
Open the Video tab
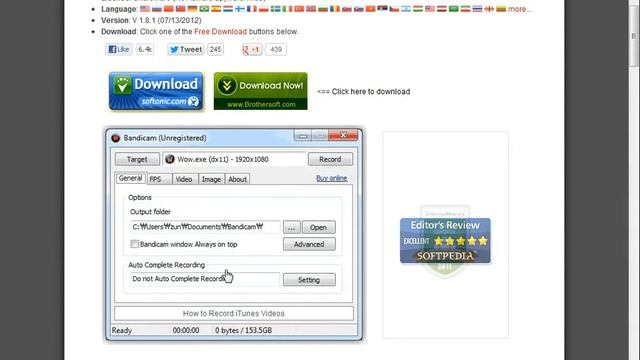(x=184, y=179)
